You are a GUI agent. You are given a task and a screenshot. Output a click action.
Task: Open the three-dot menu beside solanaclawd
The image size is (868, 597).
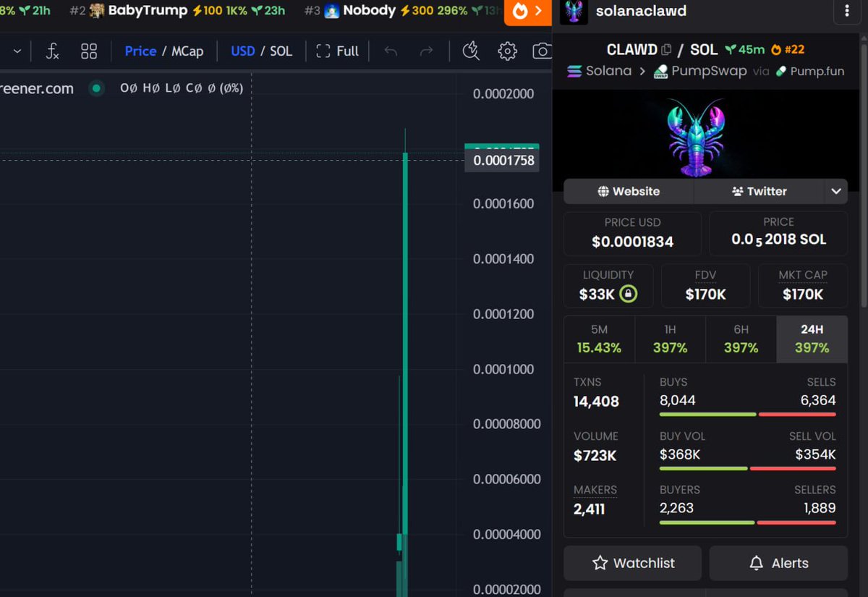pos(847,12)
